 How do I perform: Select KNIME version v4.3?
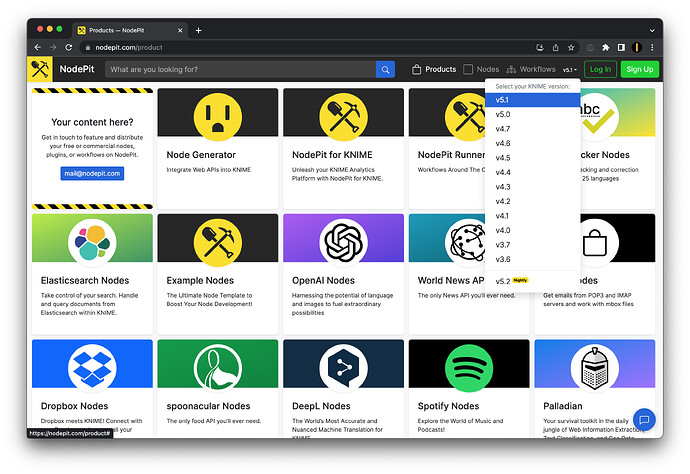pos(532,187)
